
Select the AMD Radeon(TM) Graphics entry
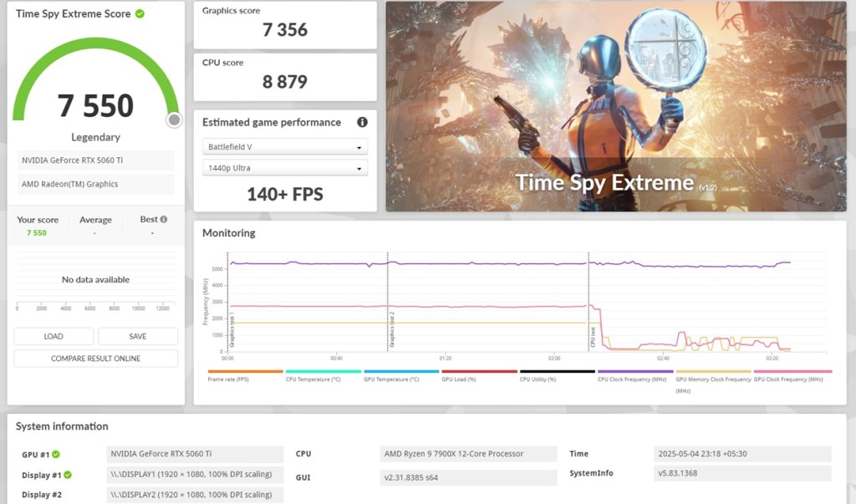point(95,184)
